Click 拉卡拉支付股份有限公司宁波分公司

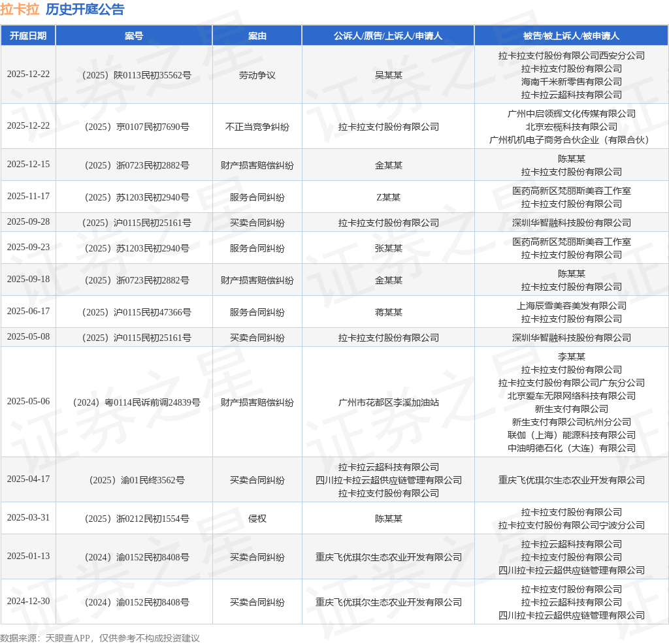pyautogui.click(x=571, y=525)
